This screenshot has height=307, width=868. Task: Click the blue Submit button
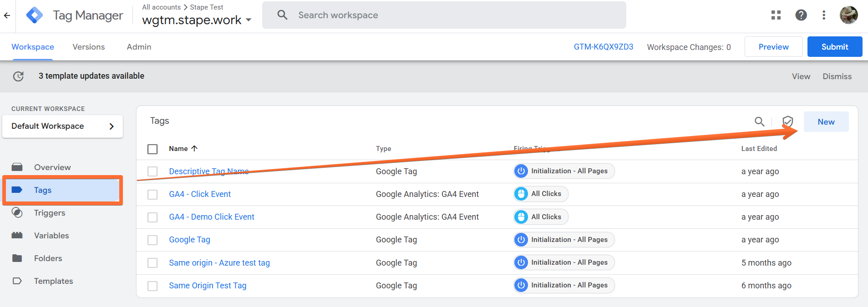pyautogui.click(x=835, y=47)
